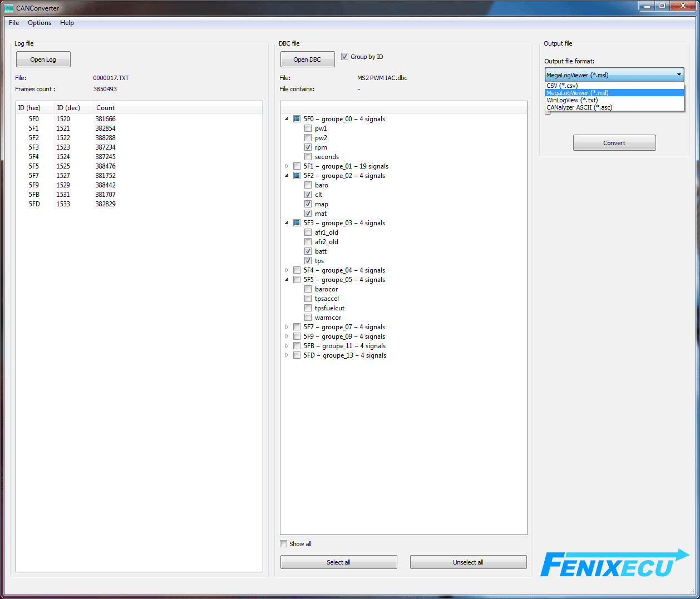The image size is (700, 599).
Task: Select CANalyzer ASCII (*.asc) format option
Action: [579, 107]
